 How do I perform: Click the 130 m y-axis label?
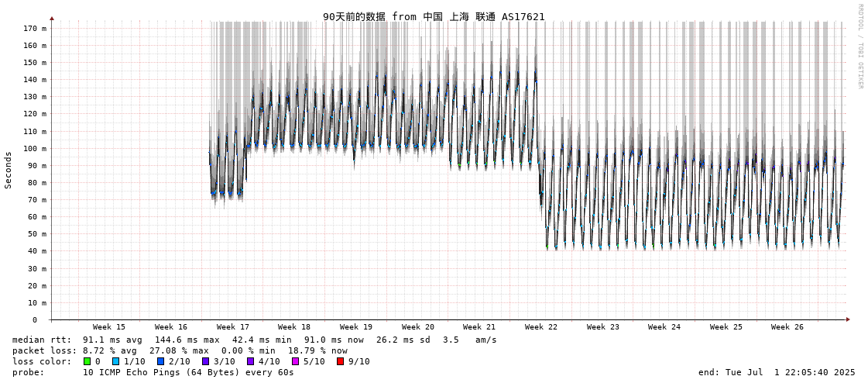[x=34, y=97]
